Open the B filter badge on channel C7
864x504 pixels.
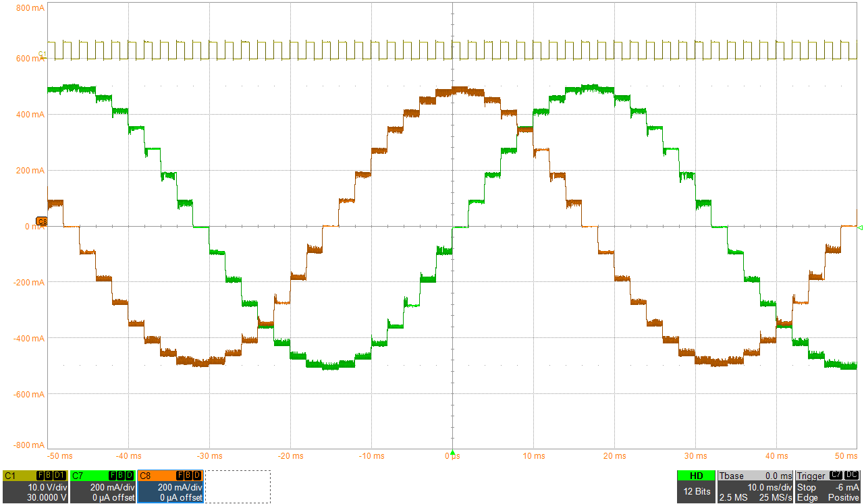click(x=119, y=475)
